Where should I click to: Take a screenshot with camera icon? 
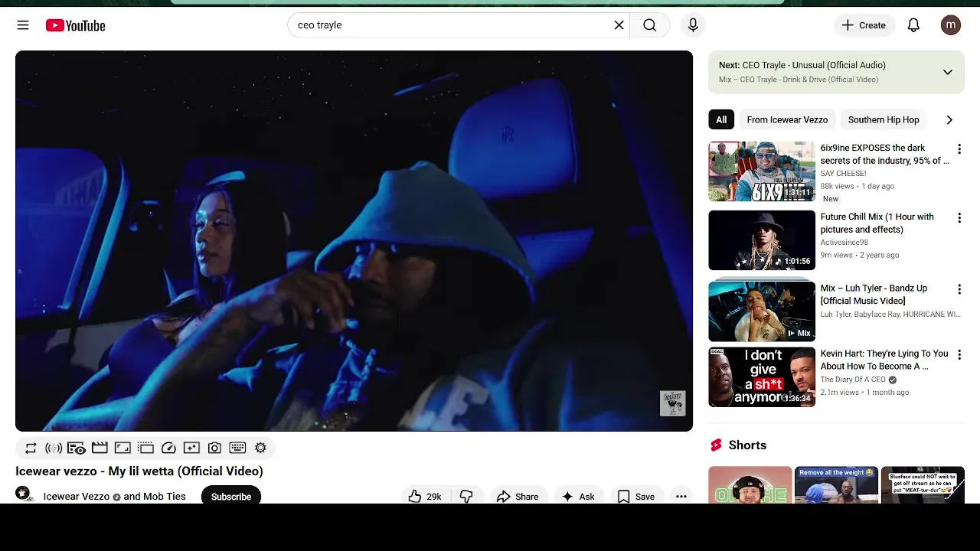[x=214, y=448]
